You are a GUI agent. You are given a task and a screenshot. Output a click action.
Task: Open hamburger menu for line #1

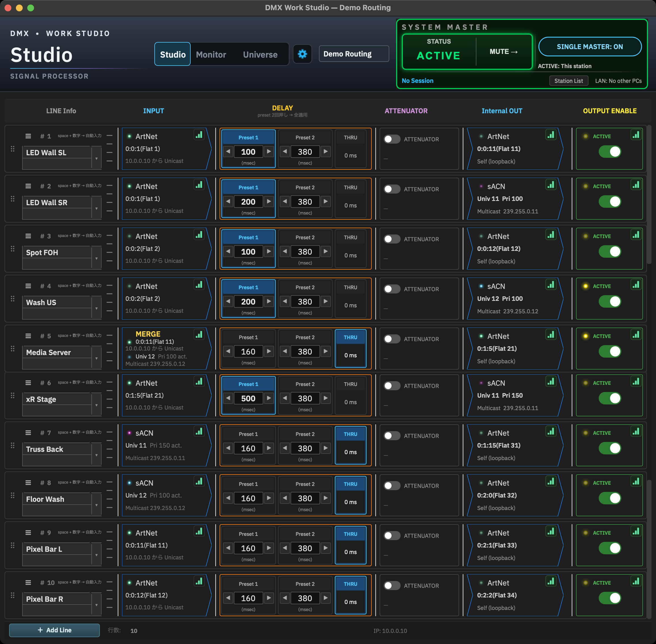point(28,136)
